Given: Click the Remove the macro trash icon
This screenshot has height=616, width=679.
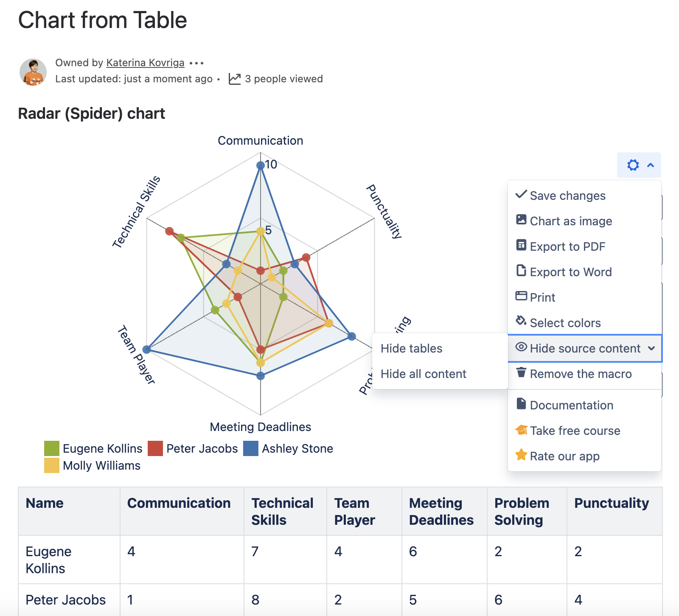Looking at the screenshot, I should [x=521, y=372].
